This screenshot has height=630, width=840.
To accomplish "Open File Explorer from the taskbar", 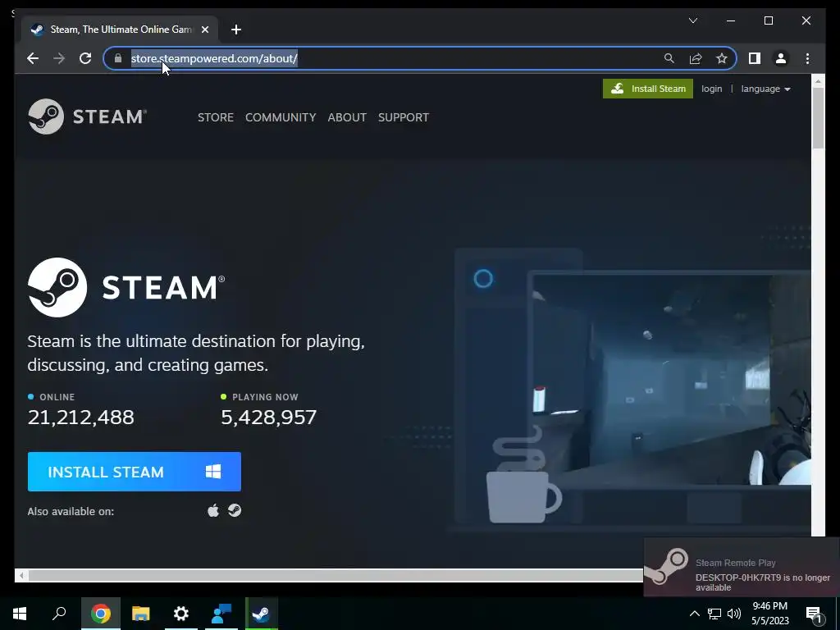I will [141, 614].
